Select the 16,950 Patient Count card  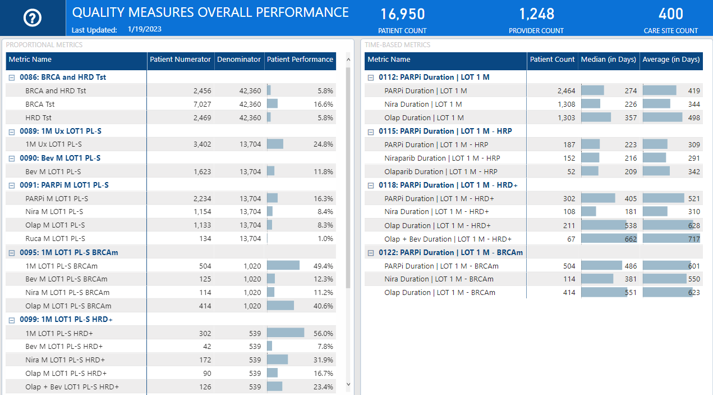(402, 20)
